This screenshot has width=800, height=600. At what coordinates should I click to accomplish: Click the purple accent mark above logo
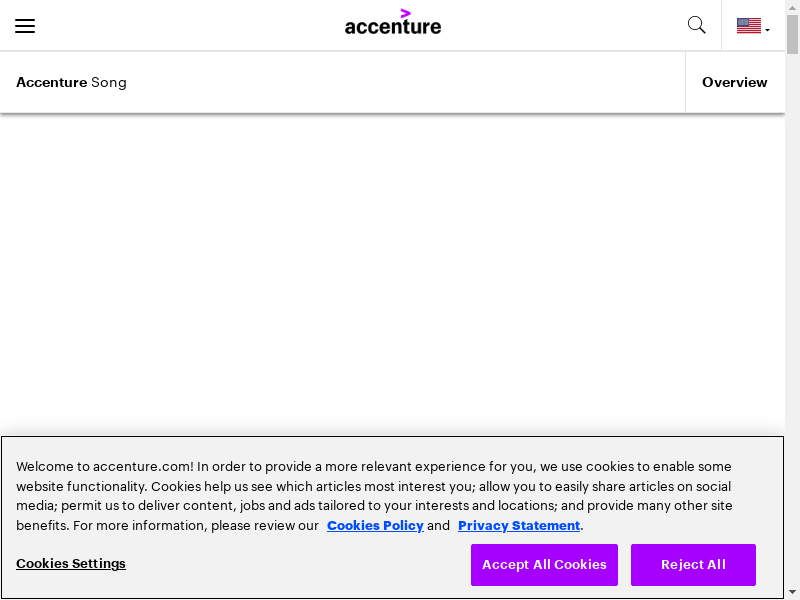coord(405,13)
